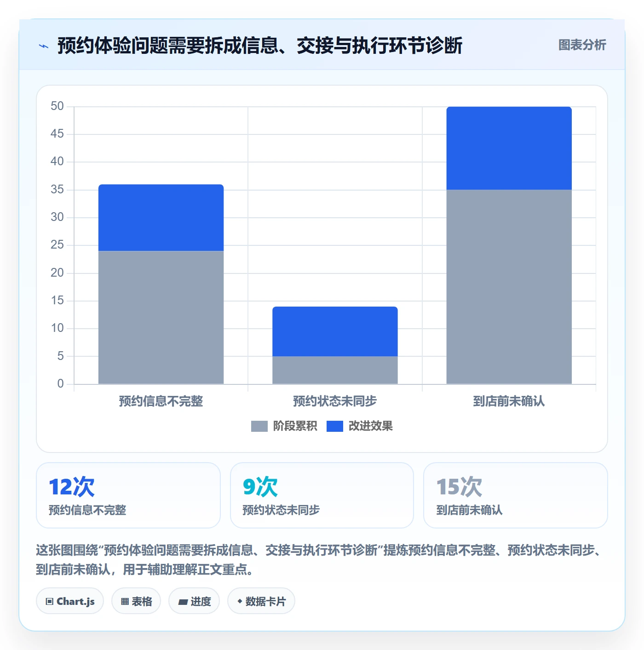Click the 预约信息不完整 x-axis label

(161, 401)
